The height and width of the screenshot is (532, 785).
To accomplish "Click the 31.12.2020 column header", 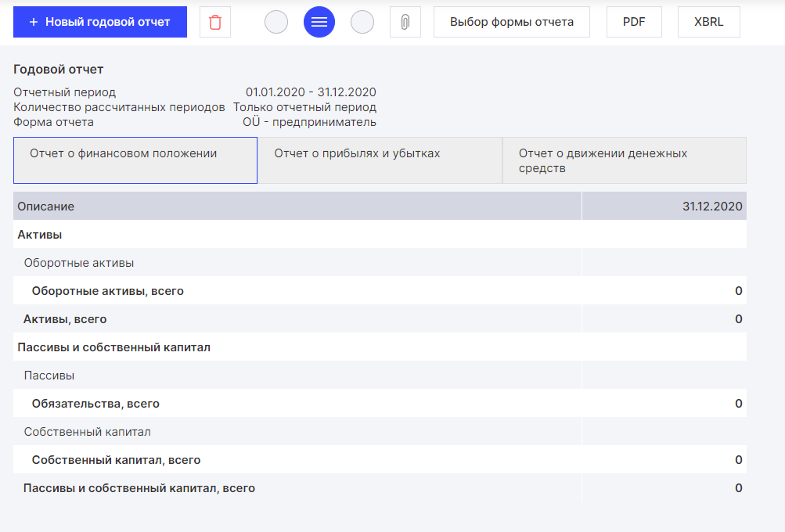I will click(664, 207).
